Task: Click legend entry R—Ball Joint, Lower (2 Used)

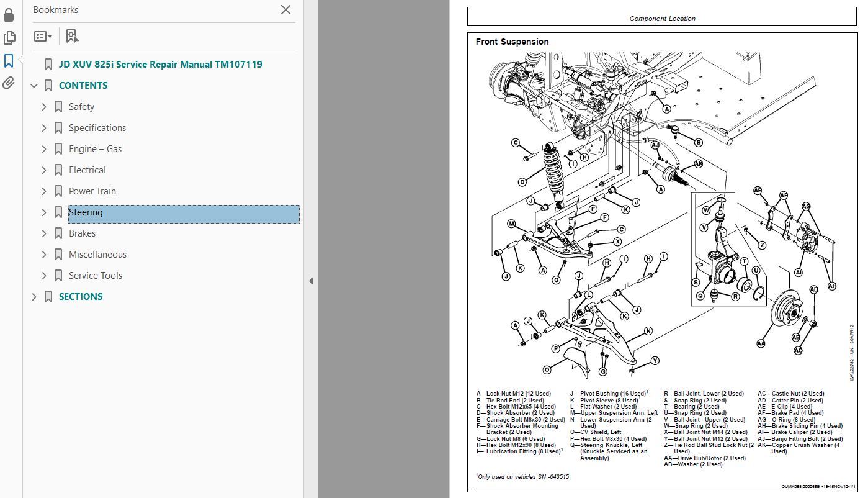Action: coord(704,394)
